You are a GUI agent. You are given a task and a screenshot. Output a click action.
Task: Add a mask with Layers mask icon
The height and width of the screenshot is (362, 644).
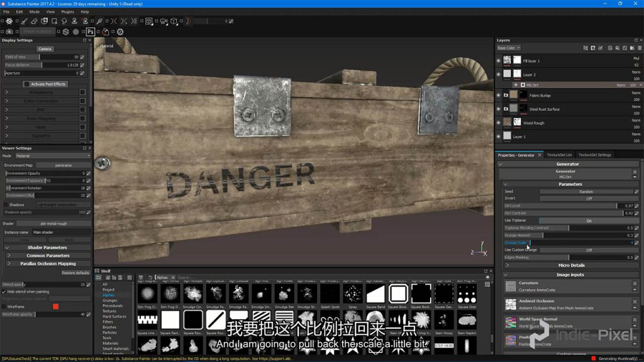click(x=593, y=48)
